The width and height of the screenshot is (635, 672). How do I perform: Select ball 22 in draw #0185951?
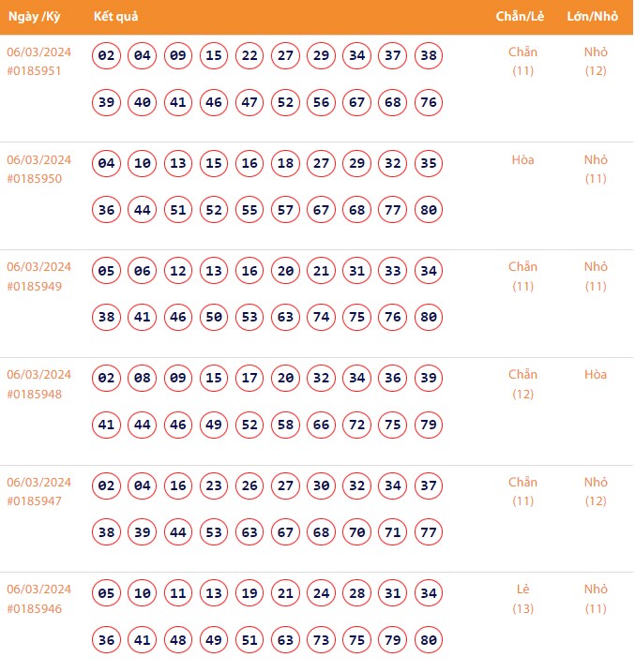249,56
